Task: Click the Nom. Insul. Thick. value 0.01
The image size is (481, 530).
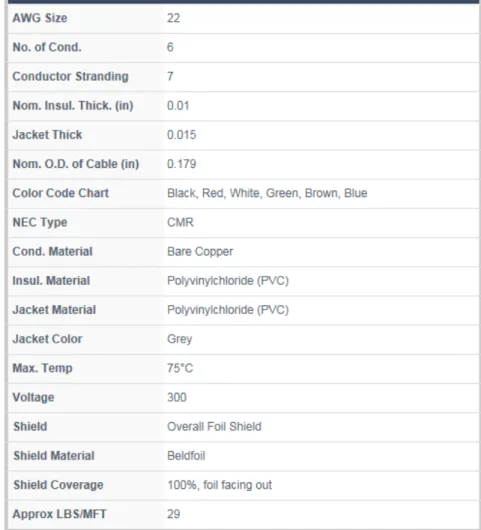Action: click(x=178, y=105)
